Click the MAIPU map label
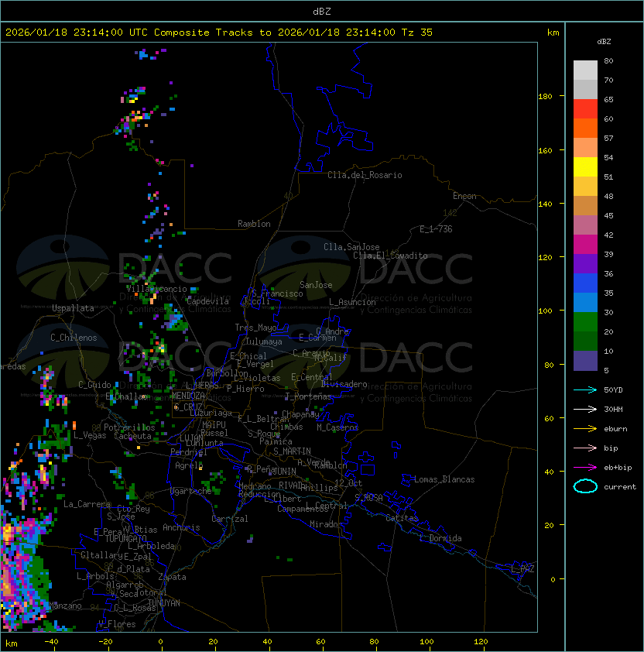Viewport: 644px width, 652px height. (214, 425)
